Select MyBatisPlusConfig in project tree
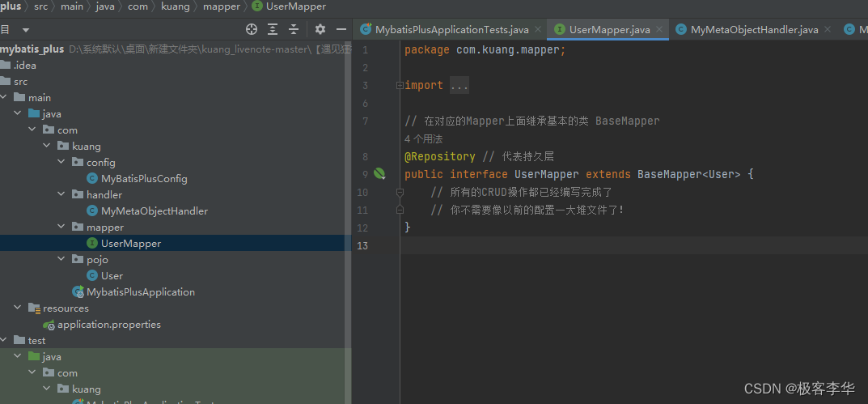868x404 pixels. pos(144,178)
